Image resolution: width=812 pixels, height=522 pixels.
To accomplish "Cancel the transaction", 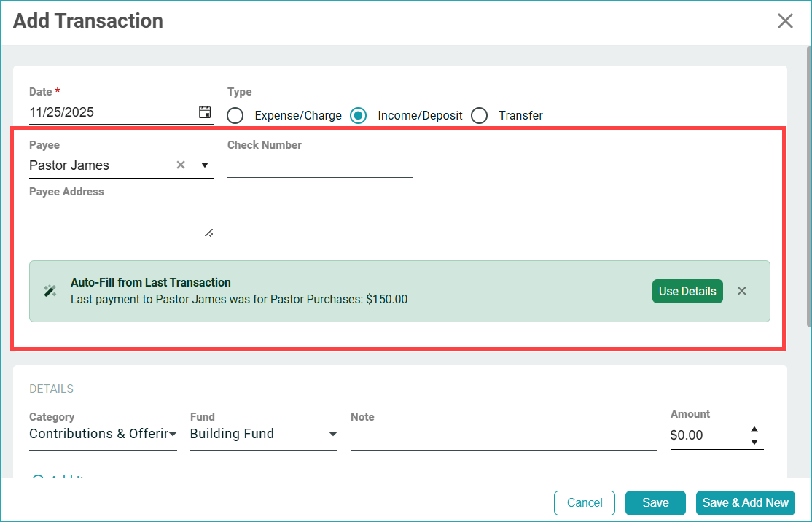I will pos(585,502).
